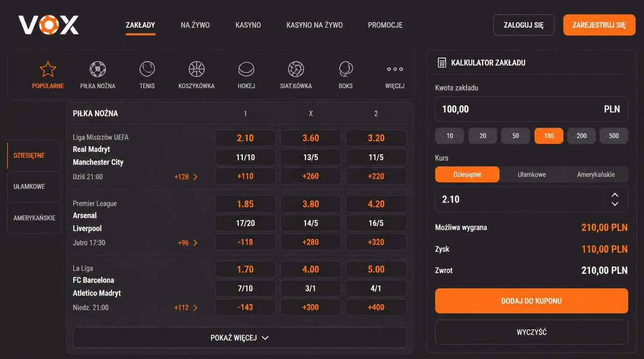Image resolution: width=644 pixels, height=359 pixels.
Task: Expand the list with Pokaż więcej
Action: 240,337
